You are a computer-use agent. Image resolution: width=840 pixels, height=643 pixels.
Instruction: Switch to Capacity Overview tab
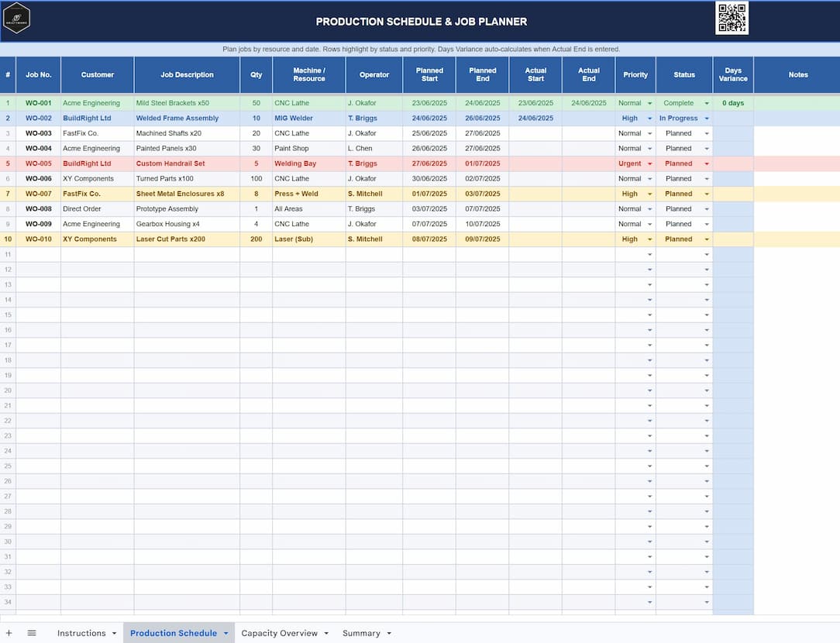(279, 633)
